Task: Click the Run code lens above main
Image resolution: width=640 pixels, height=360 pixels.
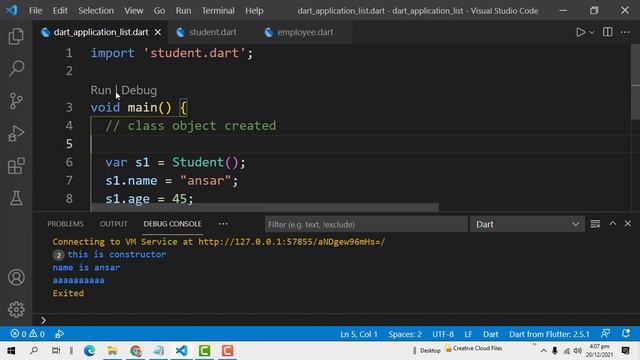Action: coord(101,90)
